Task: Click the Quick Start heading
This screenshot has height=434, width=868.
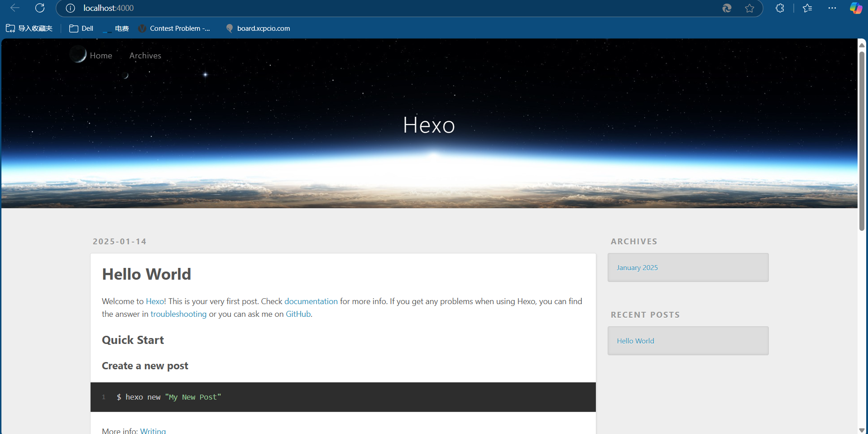Action: [x=133, y=340]
